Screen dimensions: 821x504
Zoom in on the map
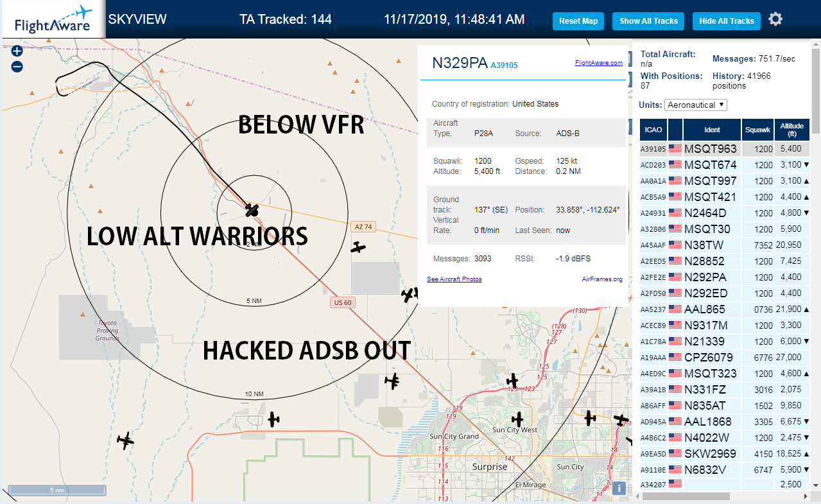(x=17, y=51)
